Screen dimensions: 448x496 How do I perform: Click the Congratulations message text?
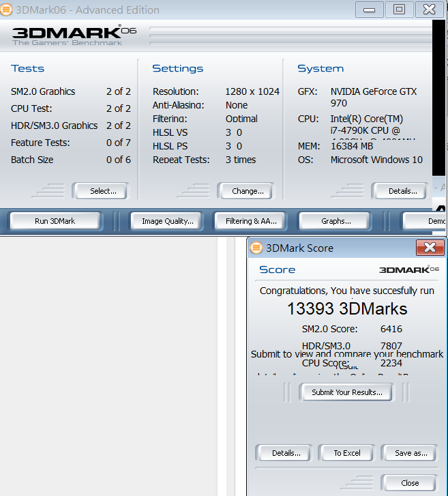pos(347,291)
